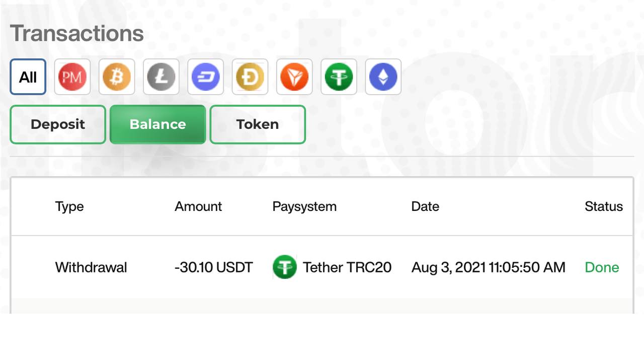Filter transactions by Bitcoin icon
644x362 pixels.
(117, 77)
